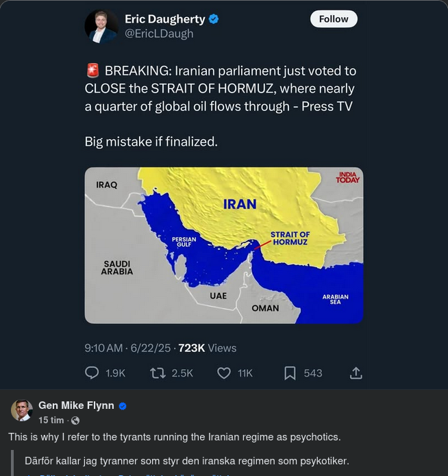This screenshot has width=448, height=476.
Task: Click Gen Mike Flynn's verified badge
Action: point(123,406)
